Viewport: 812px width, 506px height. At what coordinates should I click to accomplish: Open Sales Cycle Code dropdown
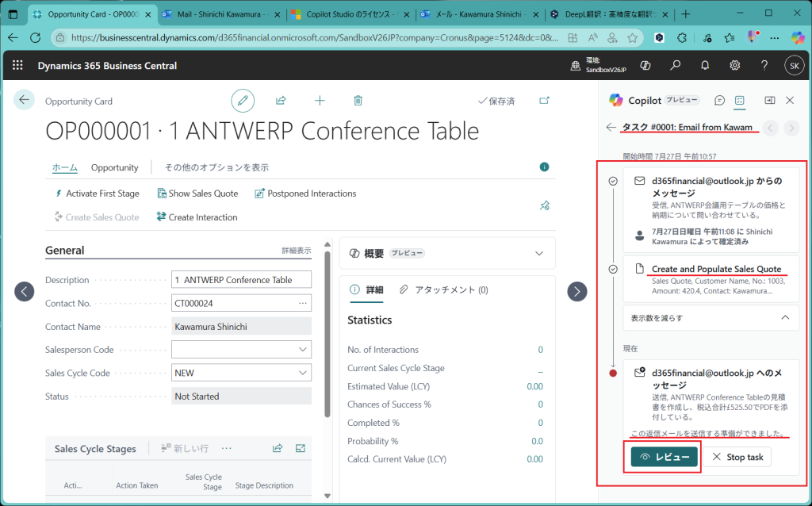(x=303, y=373)
